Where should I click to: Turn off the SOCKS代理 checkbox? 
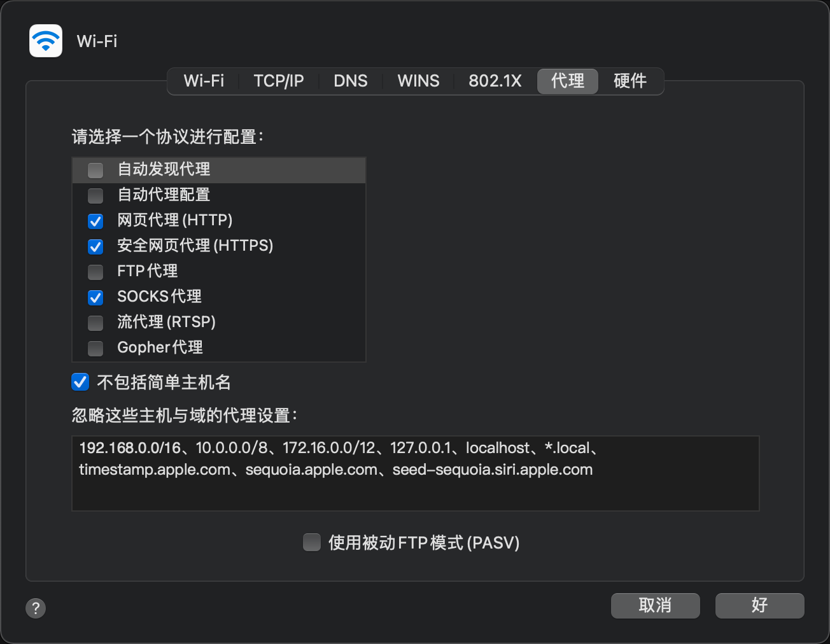pyautogui.click(x=95, y=297)
